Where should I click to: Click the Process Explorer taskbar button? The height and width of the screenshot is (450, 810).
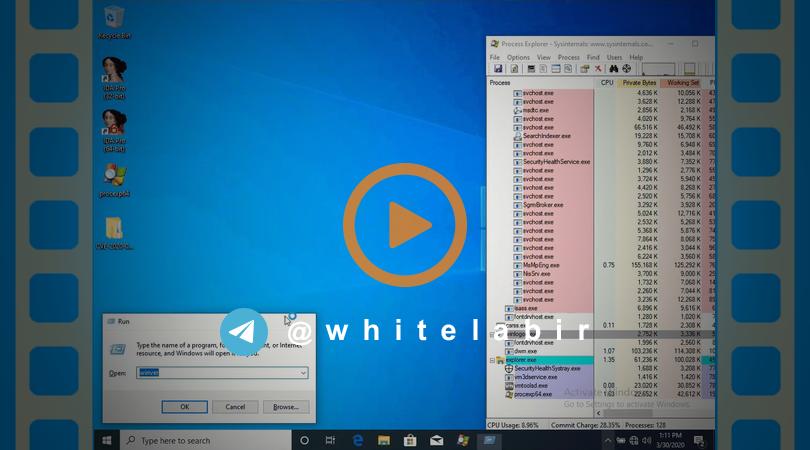coord(463,440)
